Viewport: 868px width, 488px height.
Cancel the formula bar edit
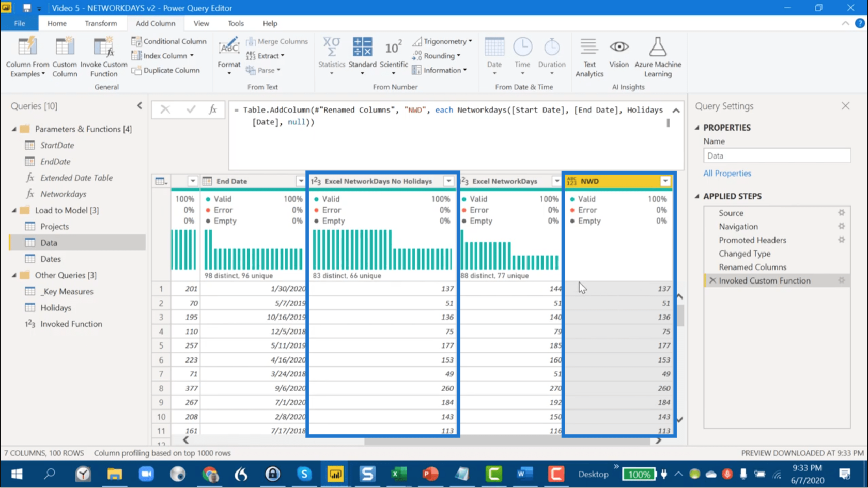[x=165, y=109]
